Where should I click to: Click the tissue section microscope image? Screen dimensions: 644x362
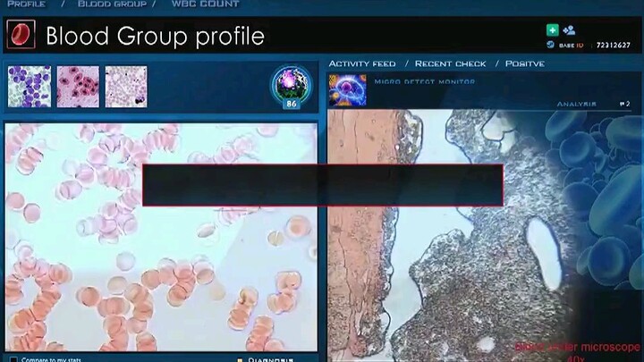(x=452, y=236)
